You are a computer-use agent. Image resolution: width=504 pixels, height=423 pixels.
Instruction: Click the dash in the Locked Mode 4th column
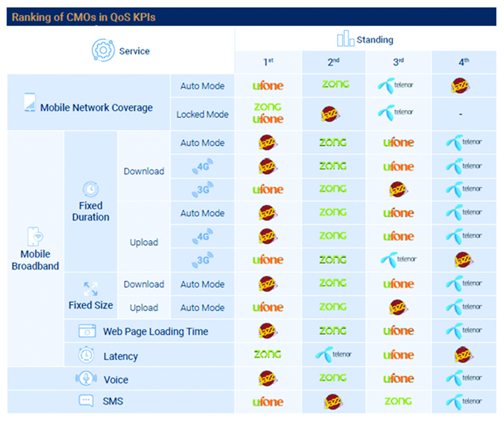coord(461,114)
